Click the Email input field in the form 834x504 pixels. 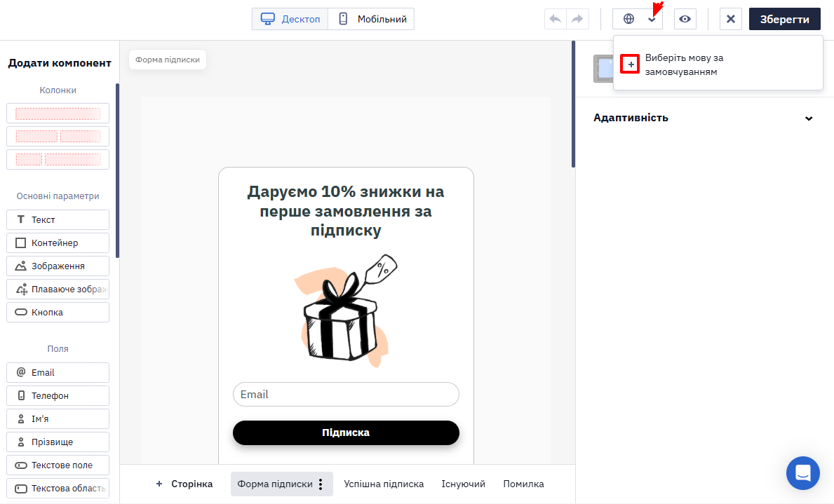(346, 395)
